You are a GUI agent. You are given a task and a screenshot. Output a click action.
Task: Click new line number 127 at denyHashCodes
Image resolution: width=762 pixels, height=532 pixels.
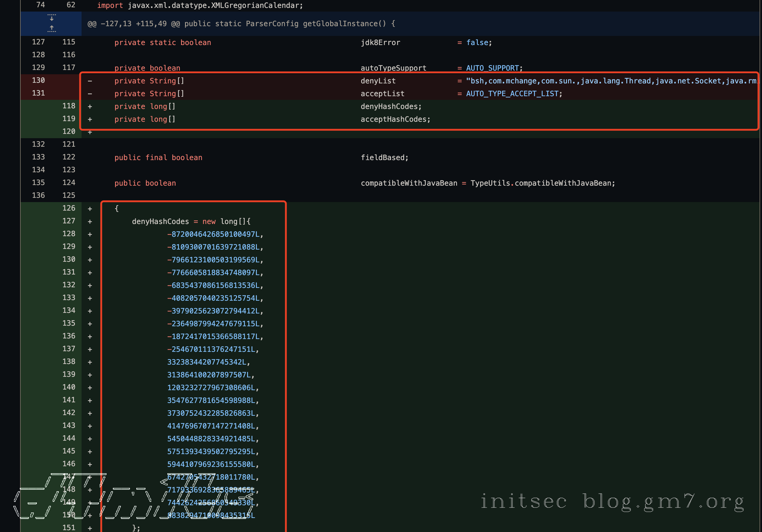69,221
